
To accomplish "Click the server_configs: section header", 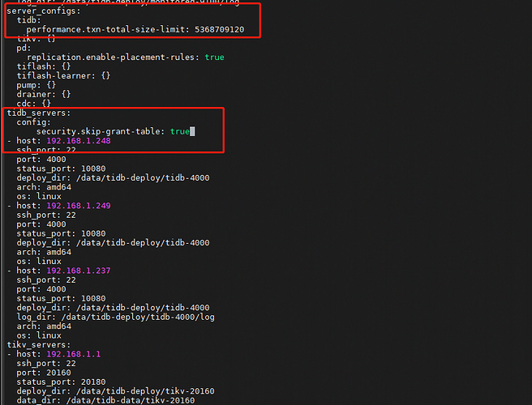I will pos(44,11).
